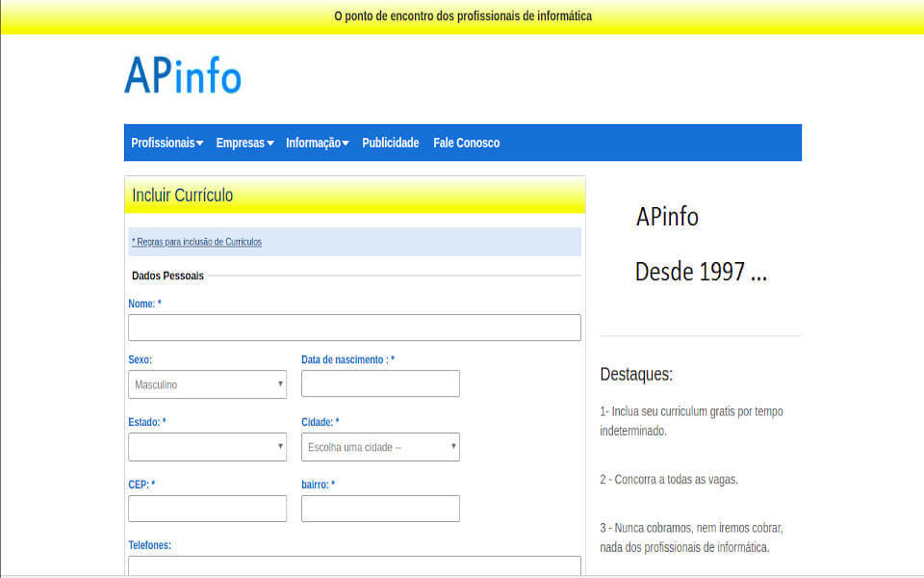Click the APinfo logo
Screen dimensions: 924x578
coord(183,75)
